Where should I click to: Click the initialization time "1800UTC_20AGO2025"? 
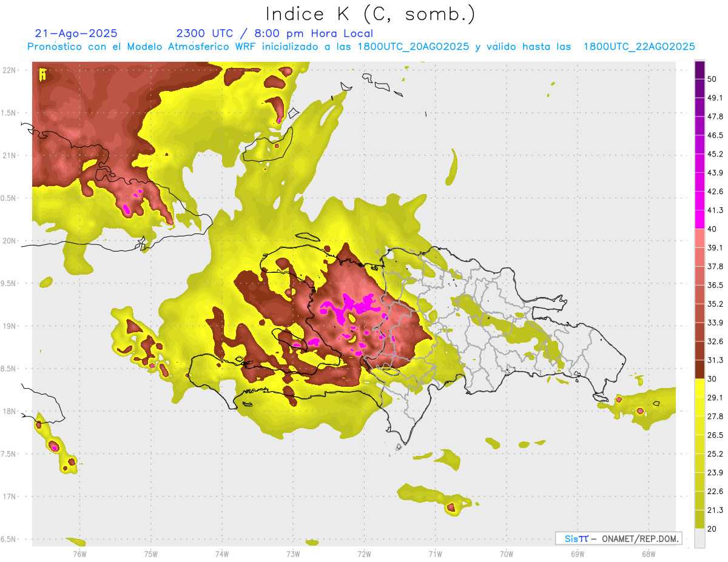click(x=413, y=47)
